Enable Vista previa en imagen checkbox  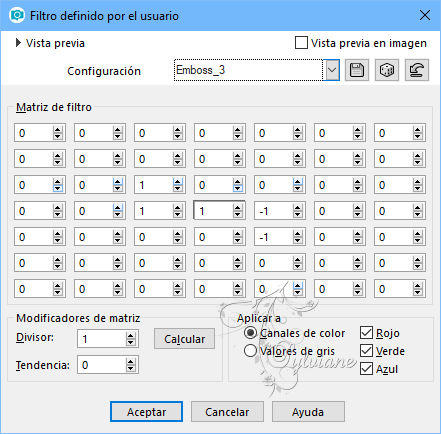[x=301, y=43]
